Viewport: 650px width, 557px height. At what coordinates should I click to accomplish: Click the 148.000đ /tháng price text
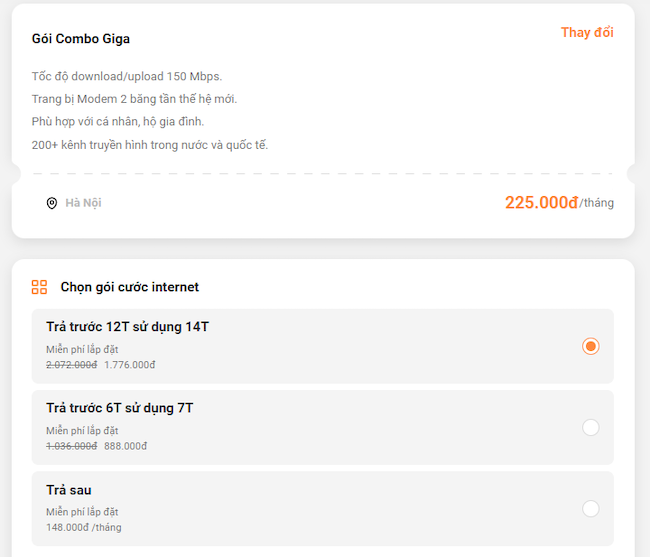click(x=84, y=527)
